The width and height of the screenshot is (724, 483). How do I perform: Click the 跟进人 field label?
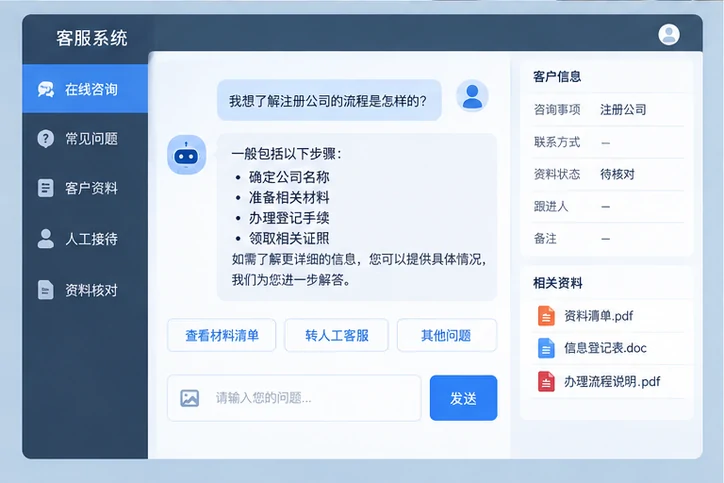point(551,206)
